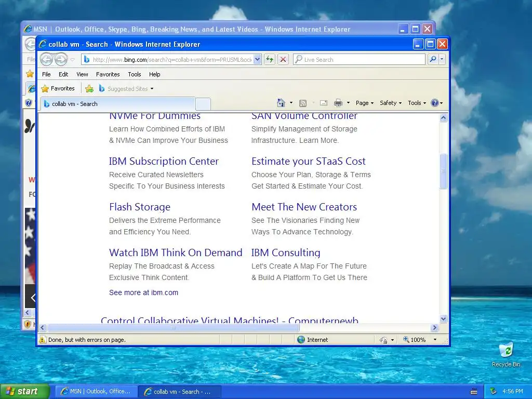Click the system tray network icon
This screenshot has height=399, width=532.
point(494,391)
